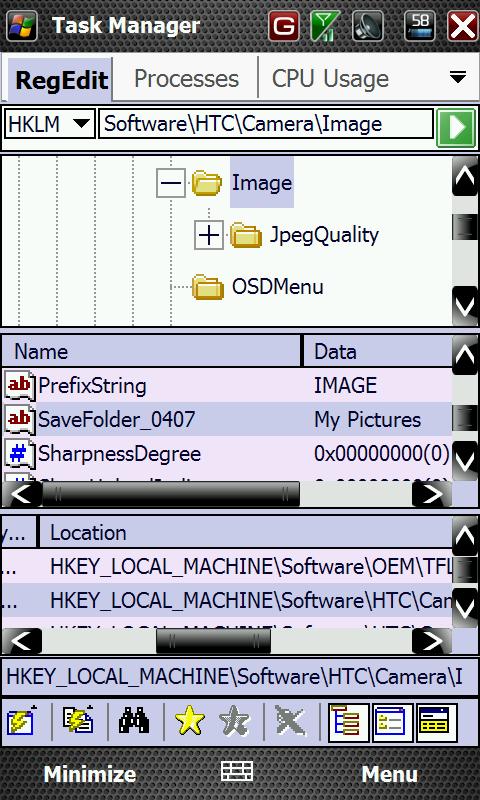Open the Windows Start flag icon

21,26
